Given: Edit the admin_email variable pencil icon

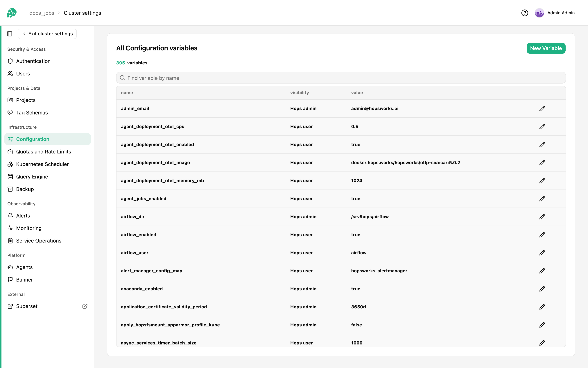Looking at the screenshot, I should coord(542,109).
